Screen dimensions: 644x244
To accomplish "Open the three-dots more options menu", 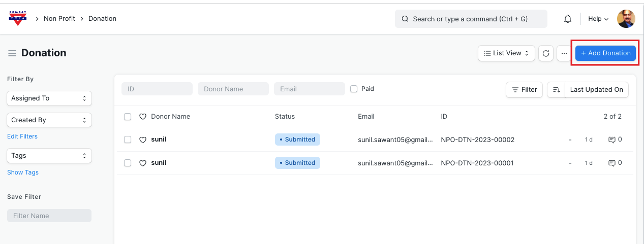I will [564, 53].
